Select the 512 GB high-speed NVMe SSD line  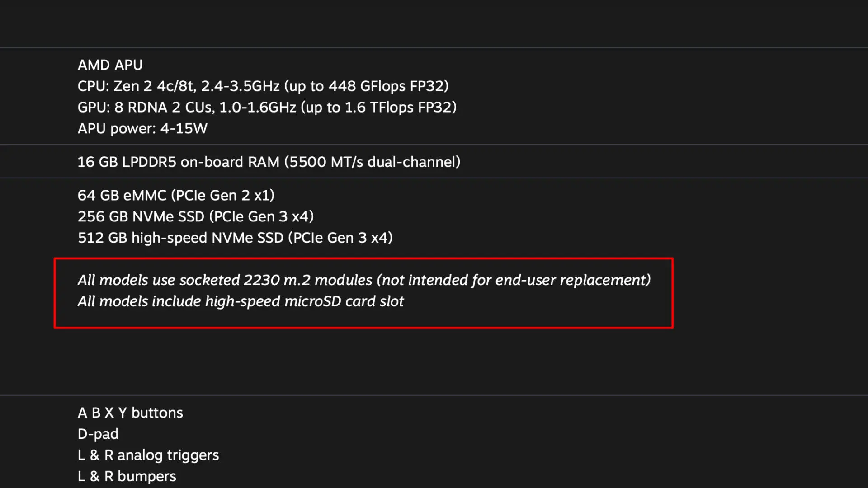tap(235, 238)
